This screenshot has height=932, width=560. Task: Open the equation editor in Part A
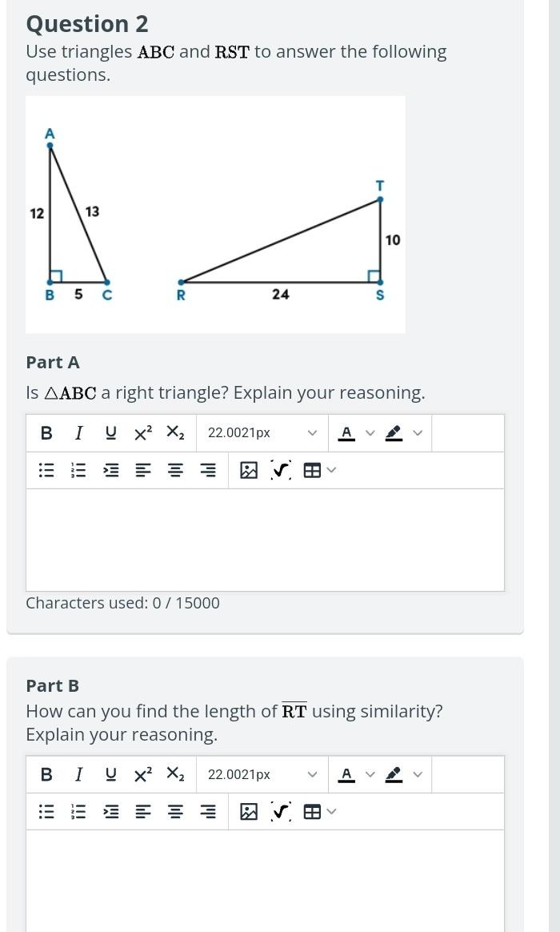click(x=278, y=470)
